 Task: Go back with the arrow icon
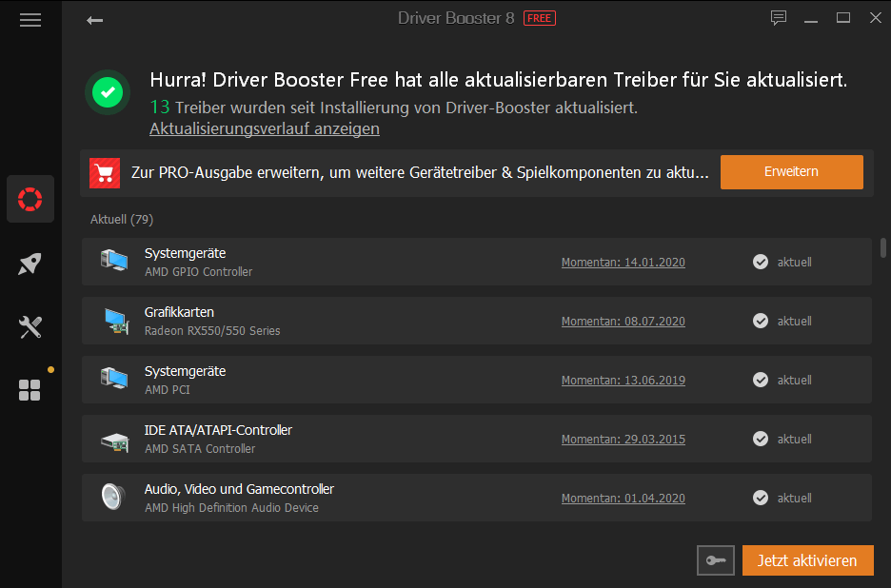(95, 20)
